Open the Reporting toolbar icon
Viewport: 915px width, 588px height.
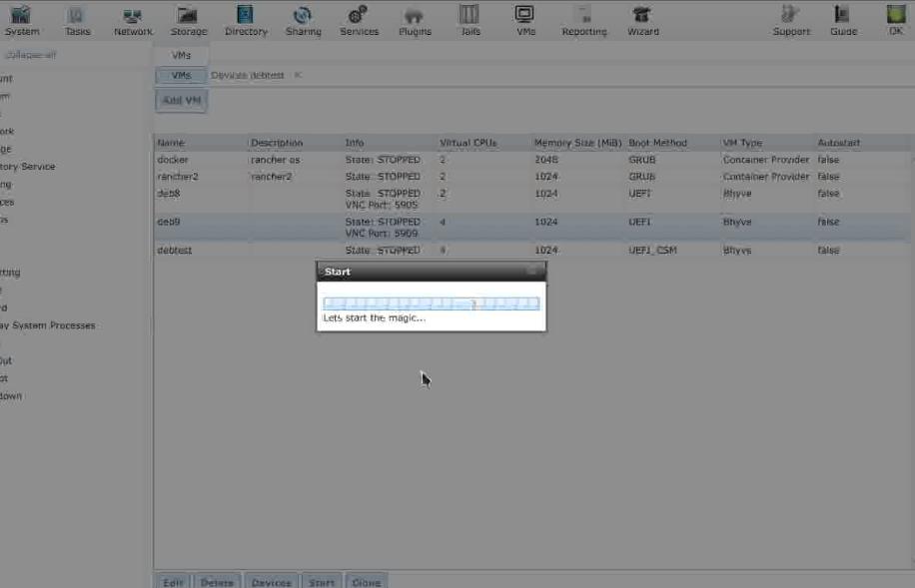point(584,20)
